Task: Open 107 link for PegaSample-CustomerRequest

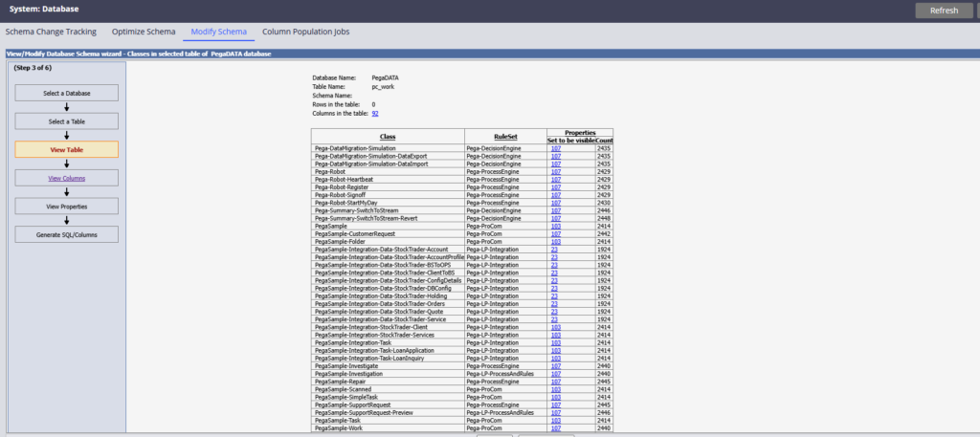Action: [556, 233]
